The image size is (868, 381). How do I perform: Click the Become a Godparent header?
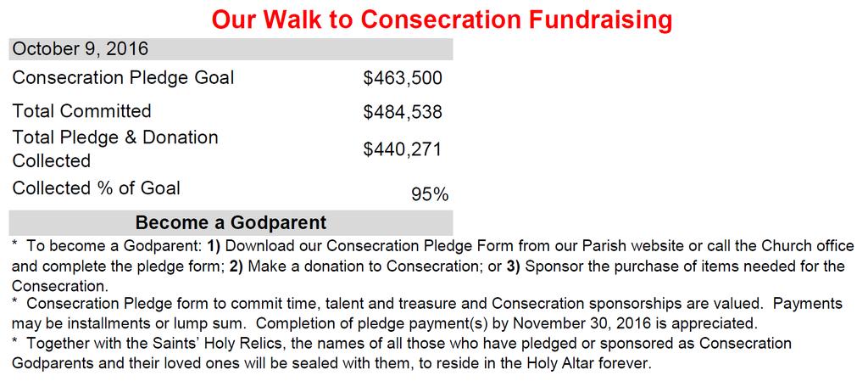click(x=231, y=222)
